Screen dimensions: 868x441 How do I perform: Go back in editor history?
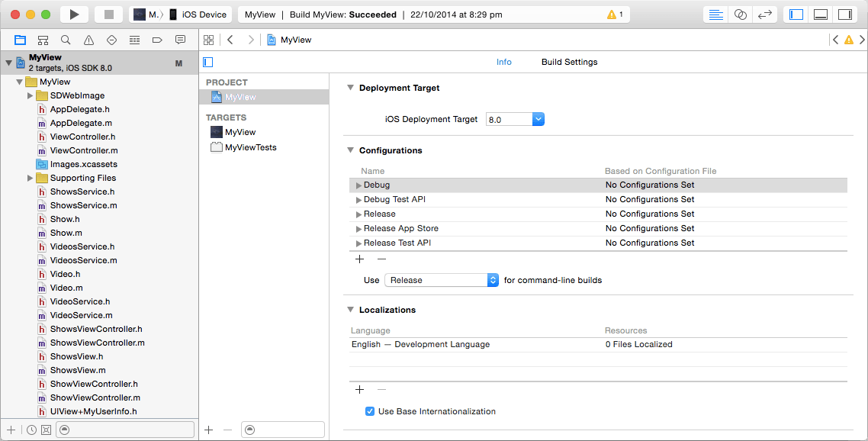coord(230,40)
